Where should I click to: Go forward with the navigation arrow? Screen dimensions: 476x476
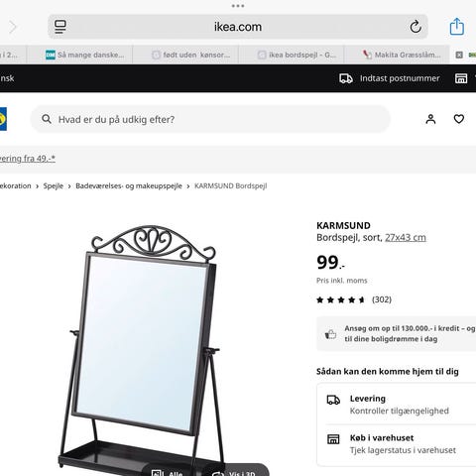[x=12, y=27]
